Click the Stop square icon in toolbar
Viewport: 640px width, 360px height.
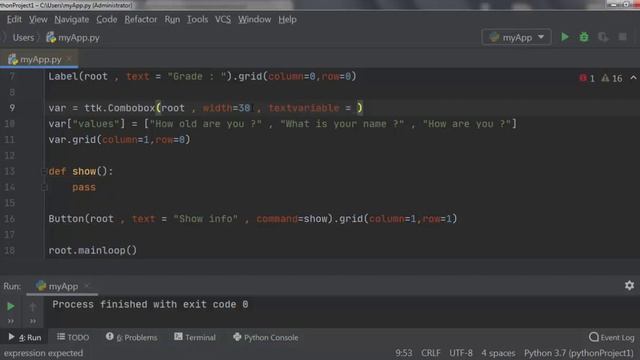(x=622, y=37)
